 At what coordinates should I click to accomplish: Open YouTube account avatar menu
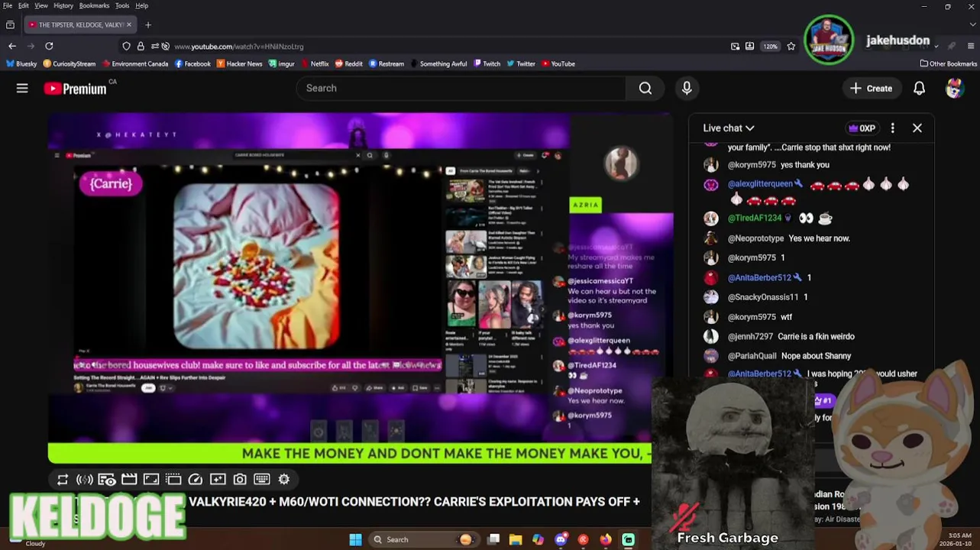point(954,89)
